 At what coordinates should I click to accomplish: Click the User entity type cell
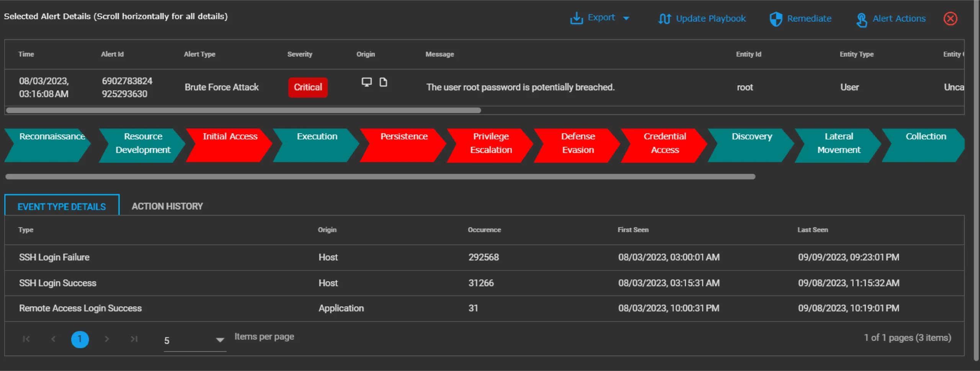849,87
